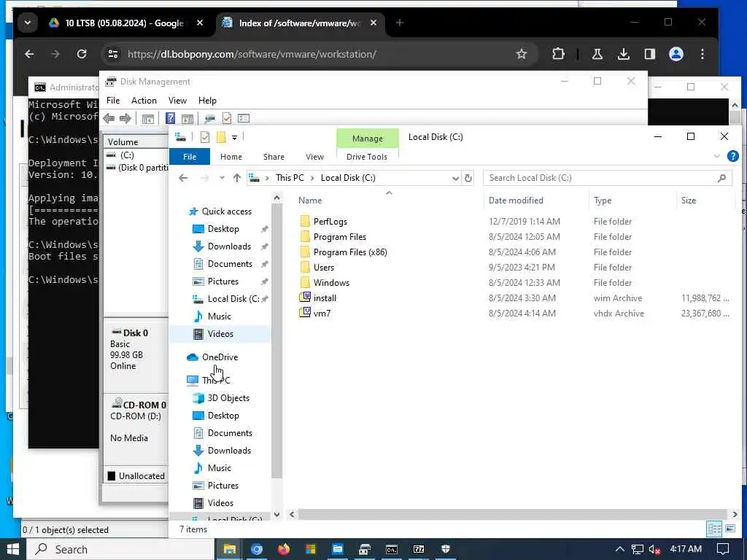Open the Share ribbon tab
The height and width of the screenshot is (560, 747).
(x=274, y=157)
